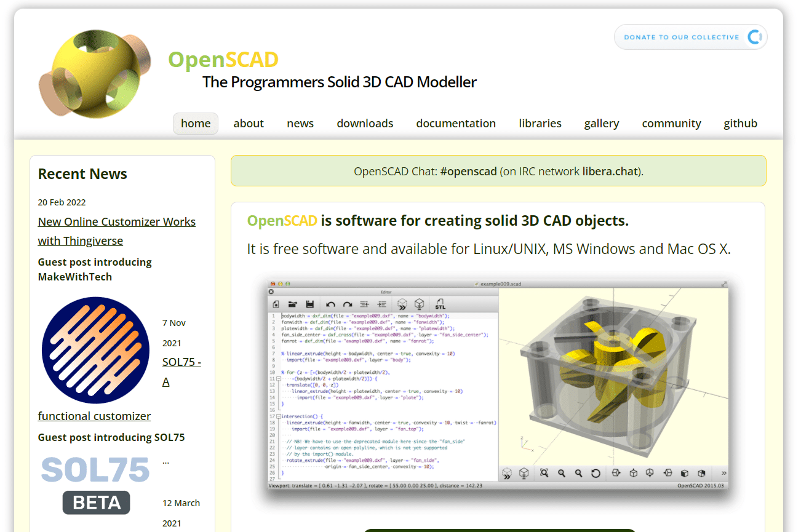Click the New file icon in editor toolbar
Screen dimensions: 801x532
pos(276,304)
